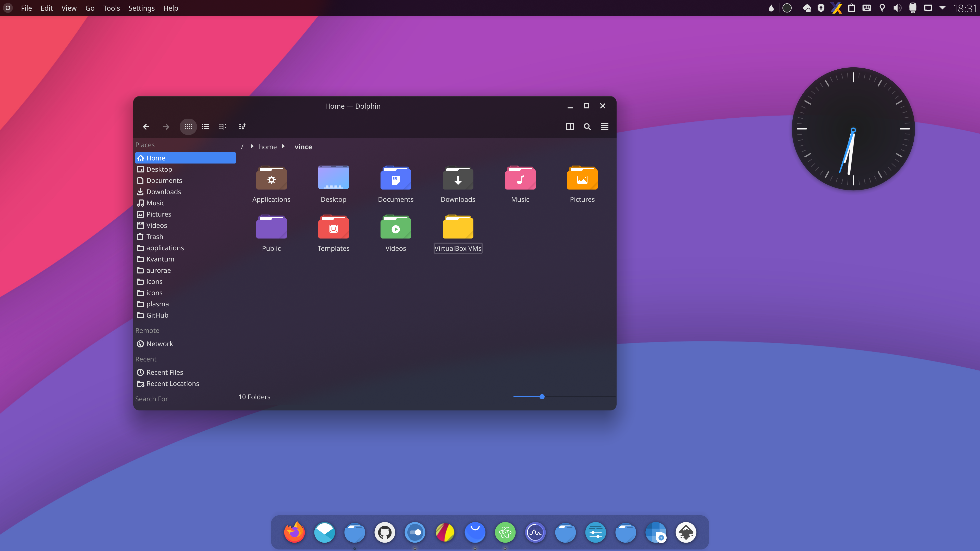This screenshot has height=551, width=980.
Task: Click the forward navigation arrow
Action: pyautogui.click(x=166, y=127)
